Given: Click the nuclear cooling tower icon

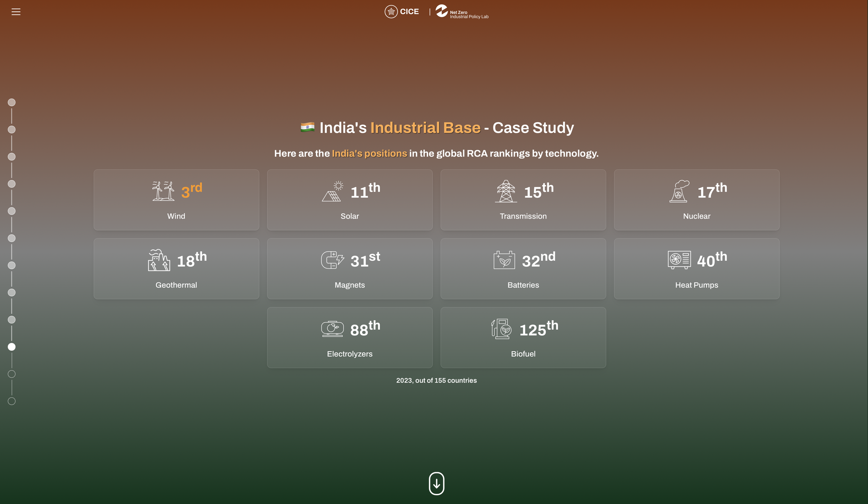Looking at the screenshot, I should click(679, 191).
